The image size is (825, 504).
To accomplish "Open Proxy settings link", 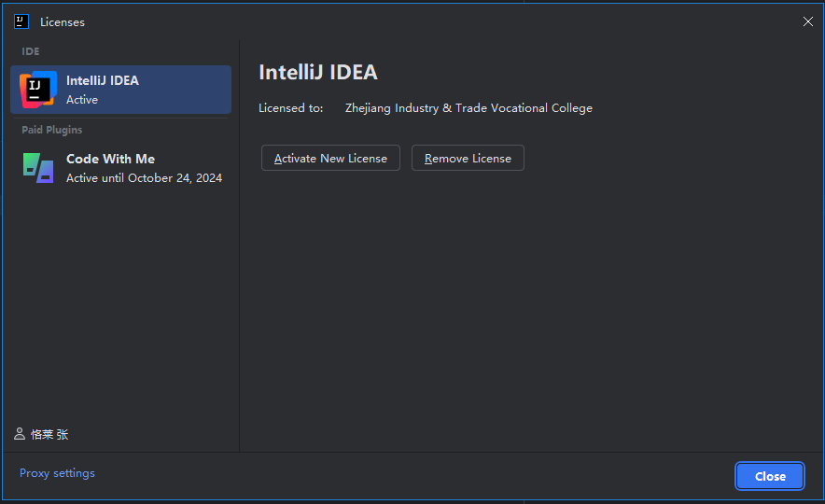I will tap(57, 473).
